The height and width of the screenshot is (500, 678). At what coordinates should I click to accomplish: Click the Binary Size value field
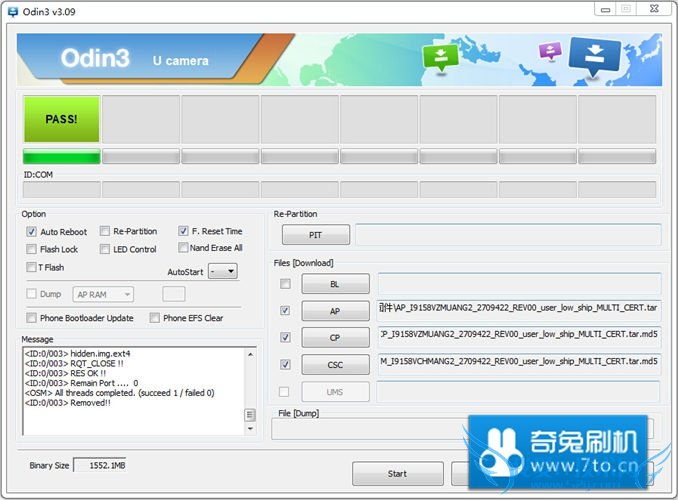100,465
